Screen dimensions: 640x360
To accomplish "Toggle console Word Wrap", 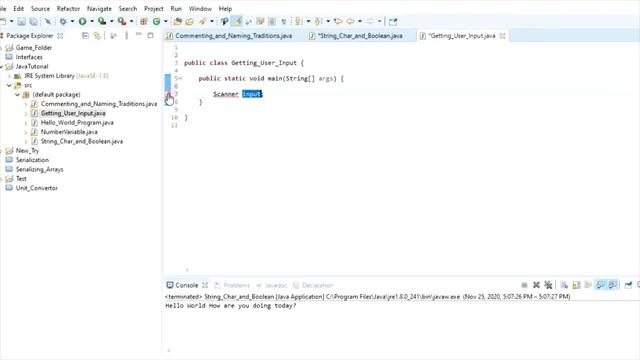I will click(588, 285).
